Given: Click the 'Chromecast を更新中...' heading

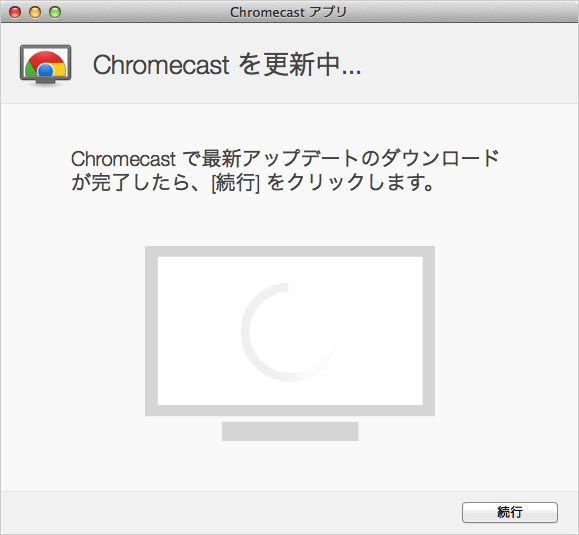Looking at the screenshot, I should [x=227, y=65].
